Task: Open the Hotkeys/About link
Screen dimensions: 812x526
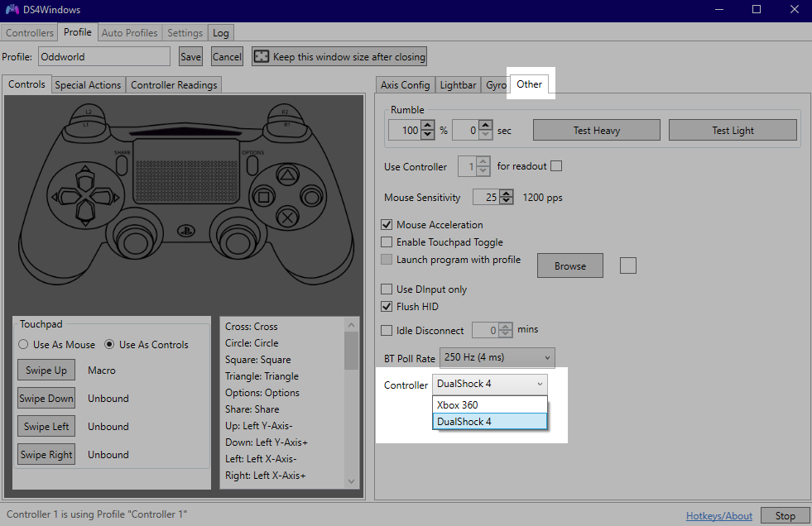Action: [x=718, y=515]
